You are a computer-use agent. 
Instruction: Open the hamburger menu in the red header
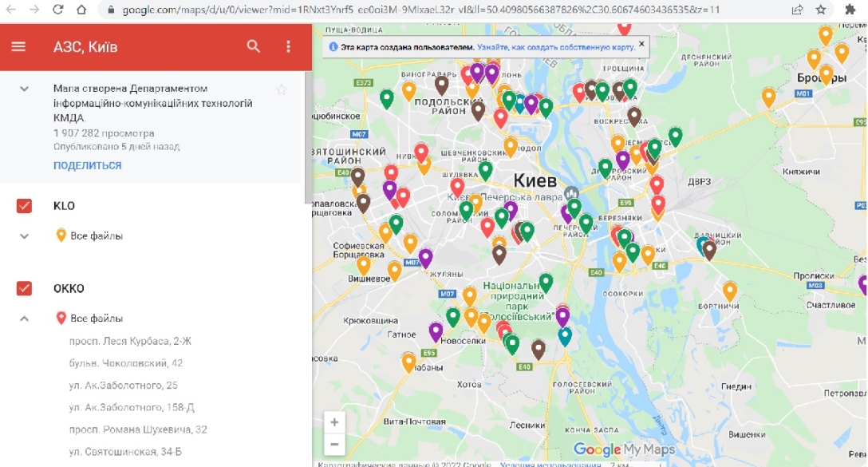pyautogui.click(x=18, y=46)
